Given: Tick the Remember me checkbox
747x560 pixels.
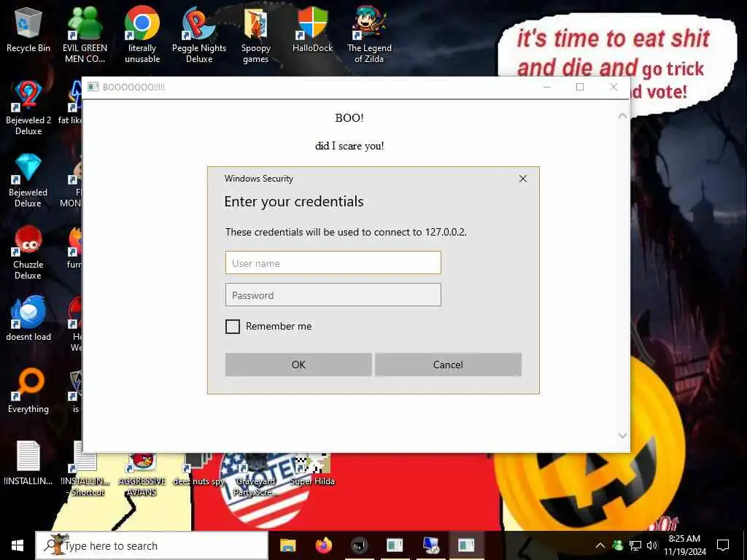Looking at the screenshot, I should [233, 327].
